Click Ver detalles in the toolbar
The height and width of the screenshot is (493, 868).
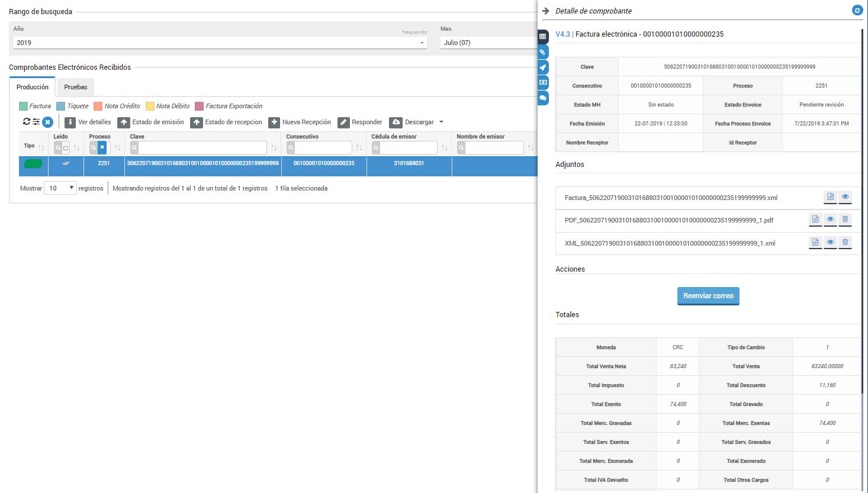89,122
